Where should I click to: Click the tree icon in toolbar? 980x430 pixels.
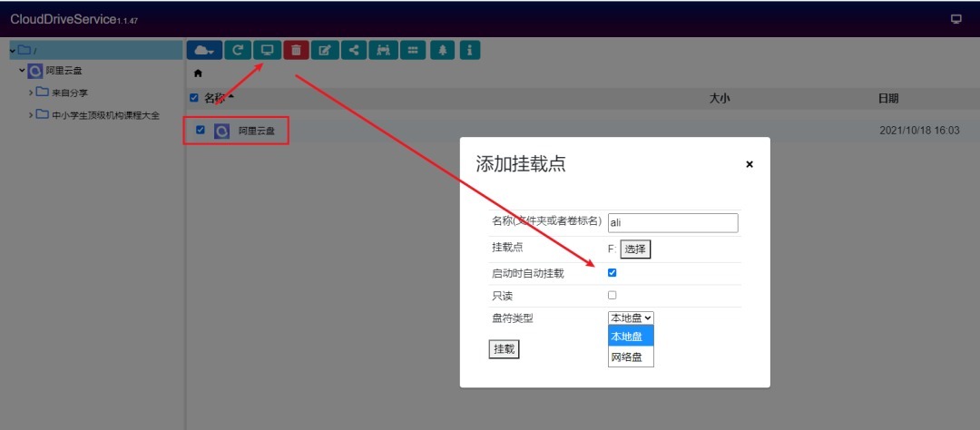coord(443,51)
